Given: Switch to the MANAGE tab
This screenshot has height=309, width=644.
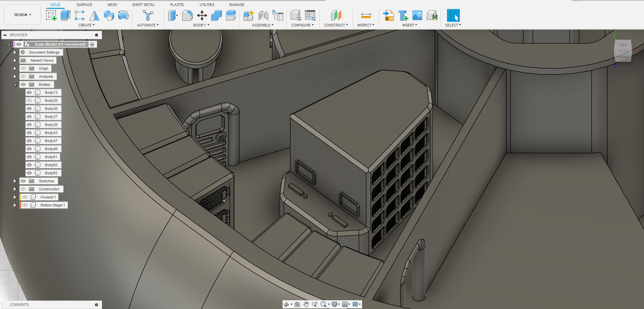Looking at the screenshot, I should (x=237, y=5).
